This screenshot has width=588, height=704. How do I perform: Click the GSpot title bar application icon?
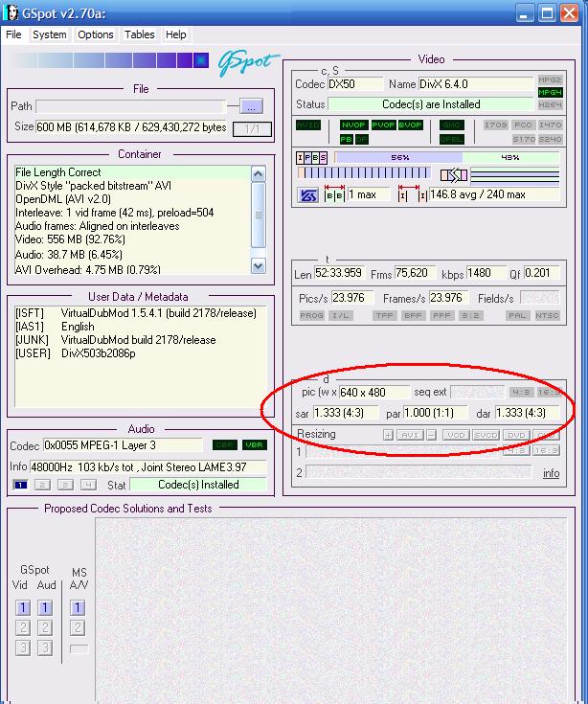(11, 12)
